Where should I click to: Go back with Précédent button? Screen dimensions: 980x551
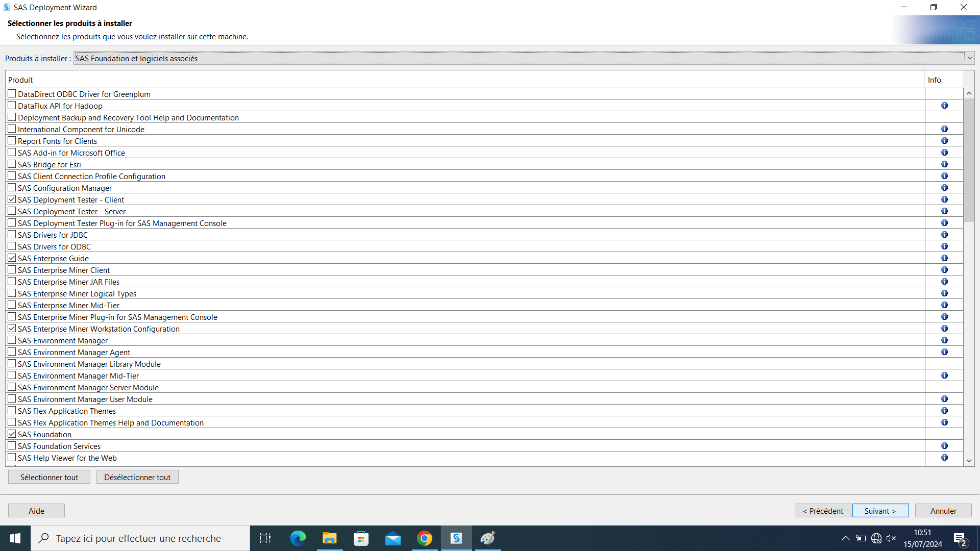coord(822,511)
